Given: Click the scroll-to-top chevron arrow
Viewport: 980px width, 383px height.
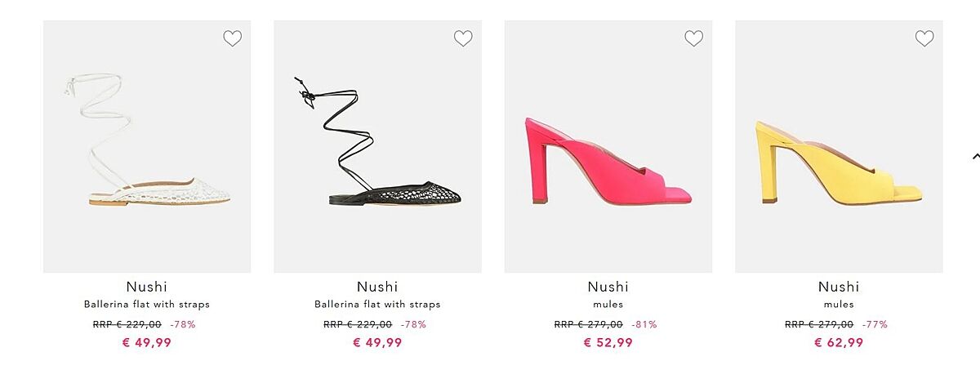Looking at the screenshot, I should pos(975,155).
